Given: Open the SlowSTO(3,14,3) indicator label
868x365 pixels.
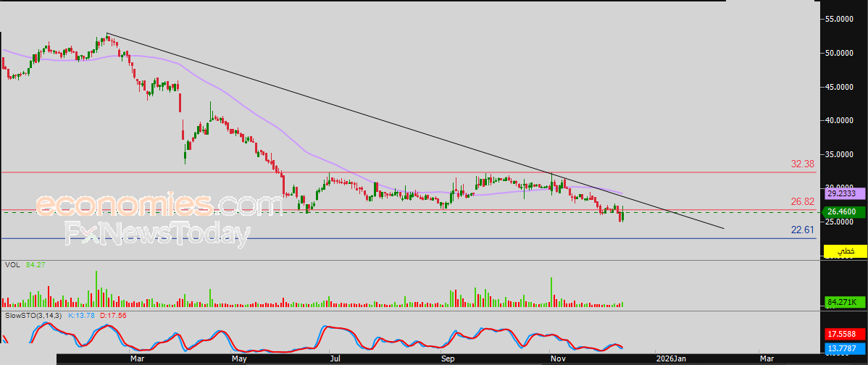Looking at the screenshot, I should click(33, 316).
